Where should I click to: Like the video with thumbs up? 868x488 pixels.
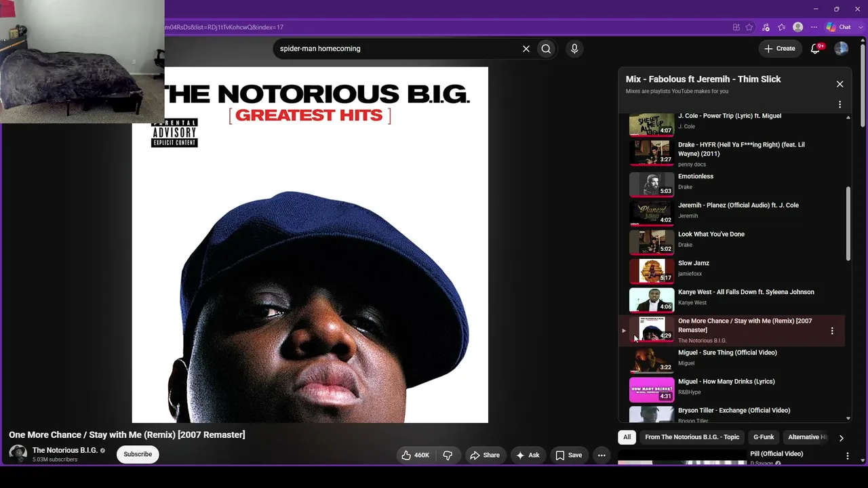coord(415,455)
